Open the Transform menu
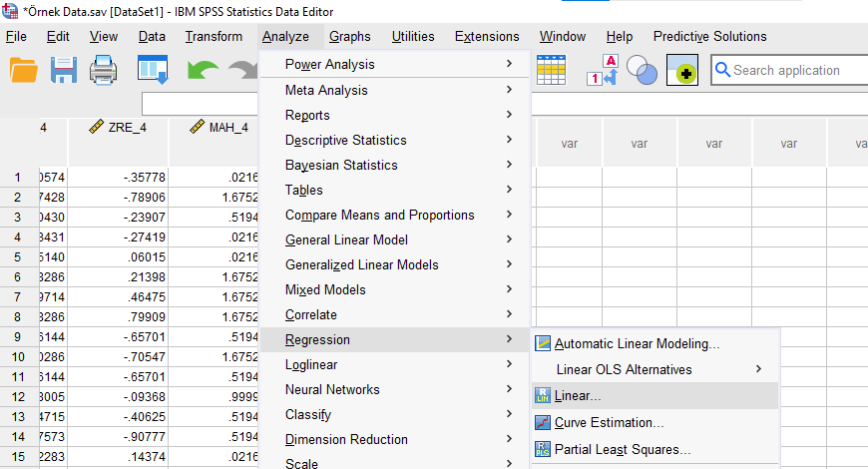 214,37
